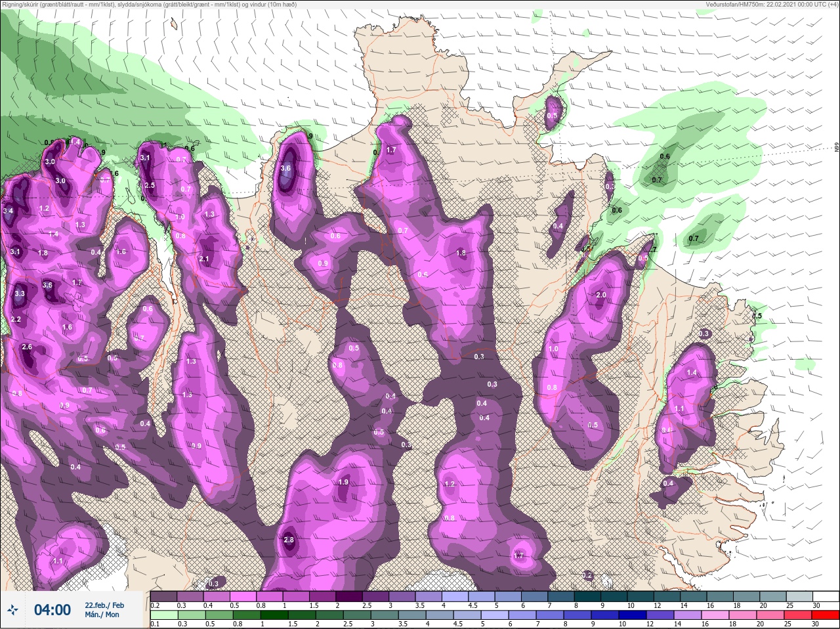840x629 pixels.
Task: Click the 2.5 snowfall value on the map
Action: [150, 185]
